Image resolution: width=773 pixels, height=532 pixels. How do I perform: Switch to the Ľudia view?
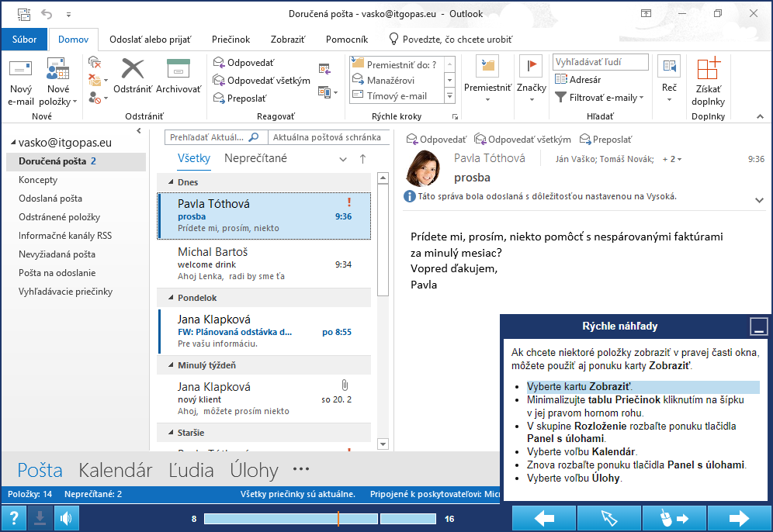click(191, 470)
